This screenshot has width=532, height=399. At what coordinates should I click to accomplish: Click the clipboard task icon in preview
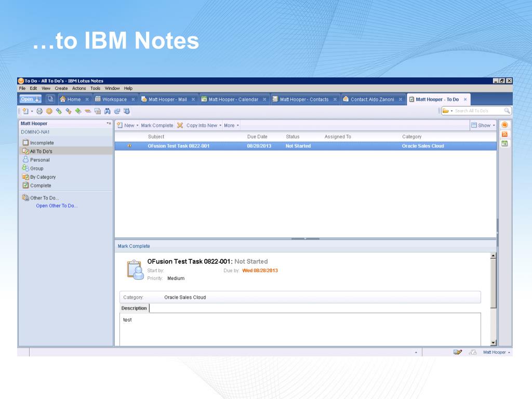[x=135, y=270]
